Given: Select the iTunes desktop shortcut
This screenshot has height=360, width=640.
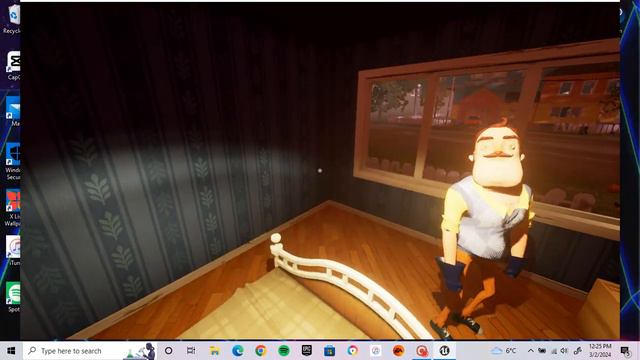Looking at the screenshot, I should [x=13, y=251].
